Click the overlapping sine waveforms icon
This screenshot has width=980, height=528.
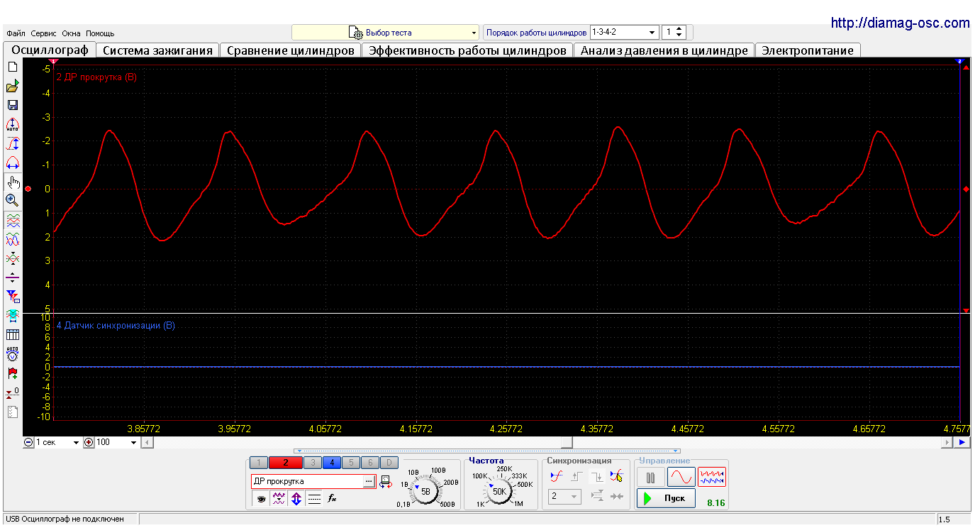point(12,239)
